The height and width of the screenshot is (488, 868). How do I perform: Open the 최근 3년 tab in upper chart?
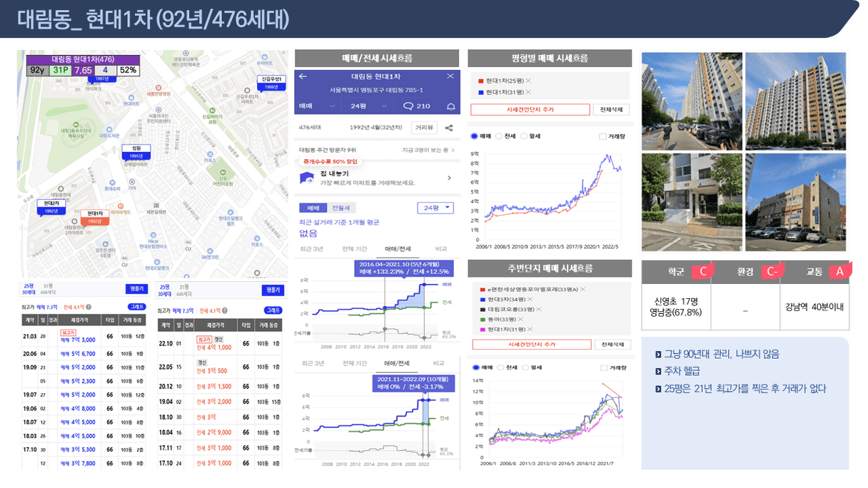coord(313,248)
